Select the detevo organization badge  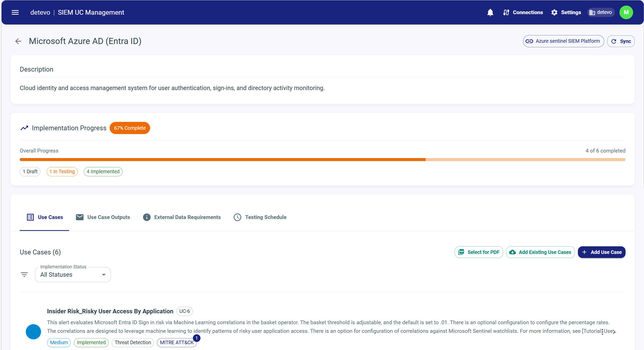click(x=601, y=12)
